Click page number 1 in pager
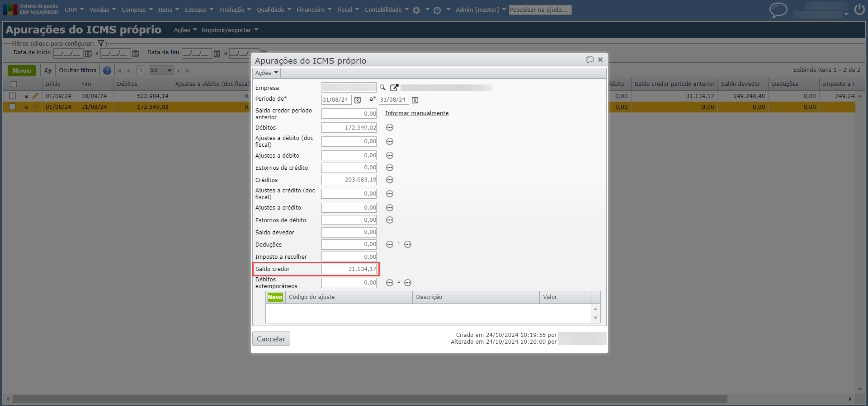 tap(141, 70)
